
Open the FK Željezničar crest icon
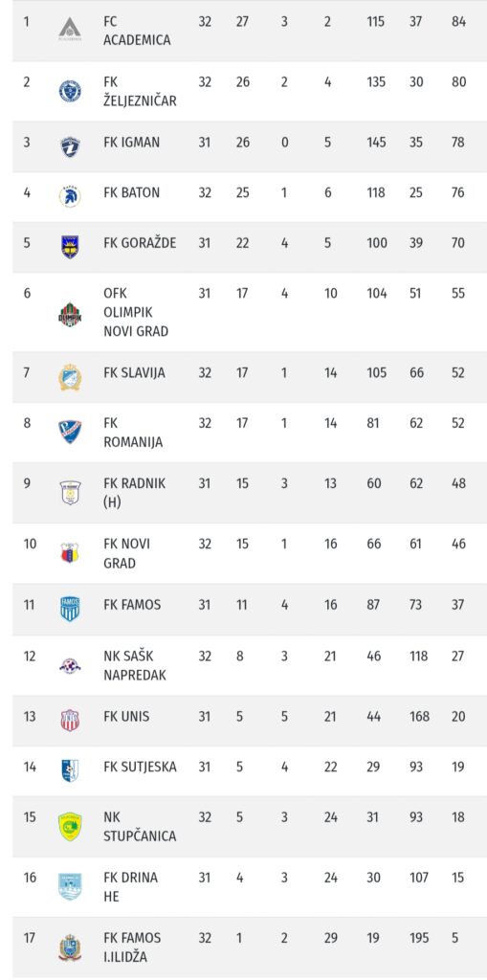coord(70,91)
